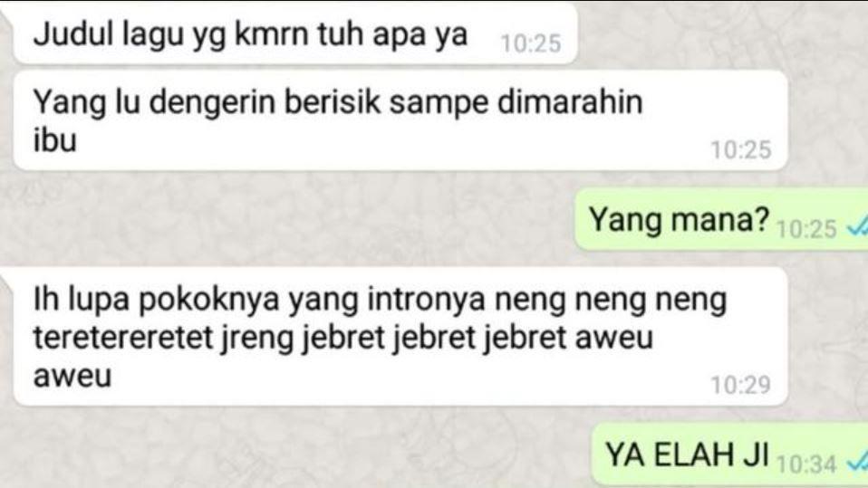Click the trailing "aweu" on last line
The image size is (868, 488).
(72, 377)
